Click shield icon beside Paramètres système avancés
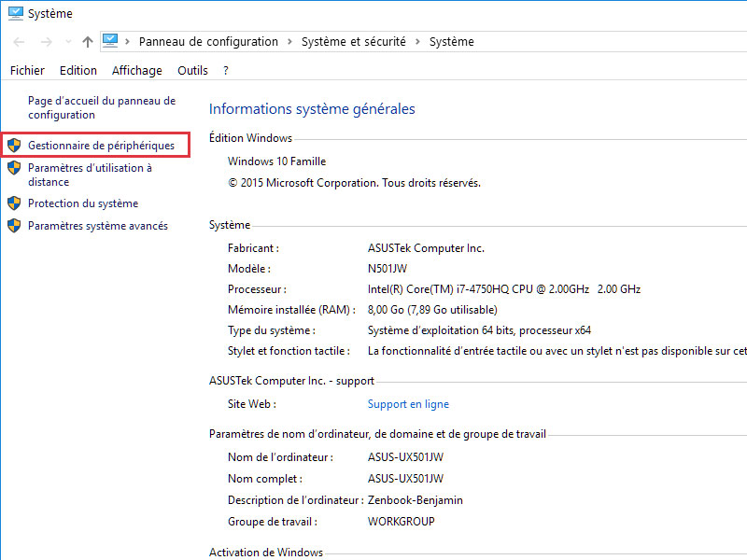This screenshot has width=747, height=560. (x=14, y=226)
